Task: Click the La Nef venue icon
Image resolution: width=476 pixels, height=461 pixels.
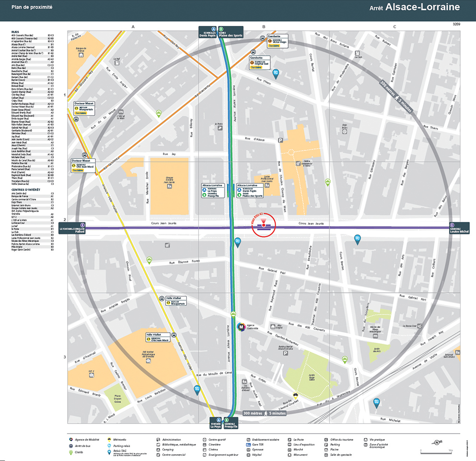Action: tap(117, 63)
